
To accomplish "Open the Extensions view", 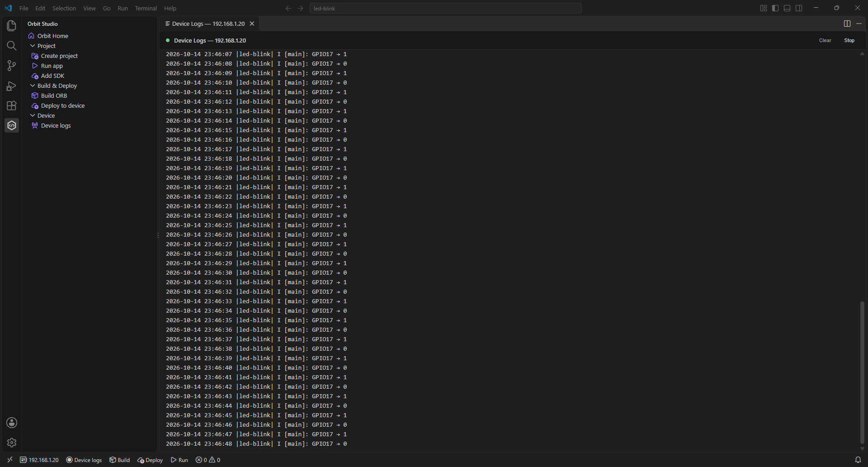I will pos(12,105).
